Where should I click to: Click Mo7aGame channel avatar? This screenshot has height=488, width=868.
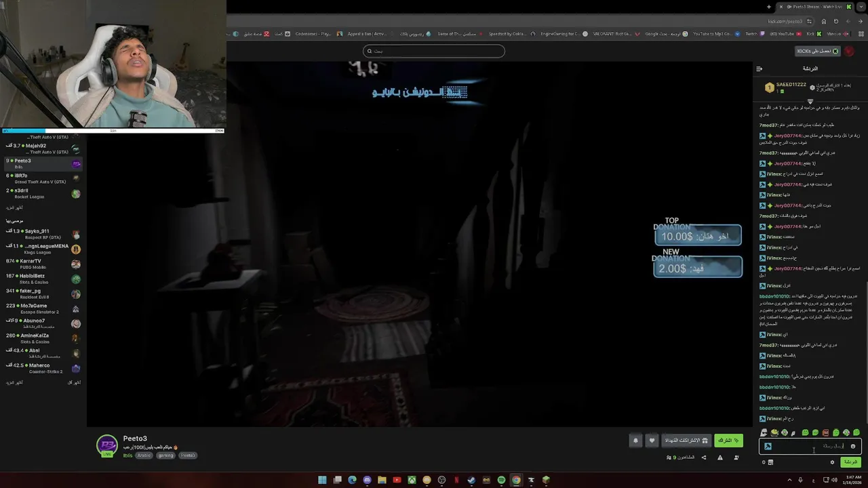pos(76,309)
